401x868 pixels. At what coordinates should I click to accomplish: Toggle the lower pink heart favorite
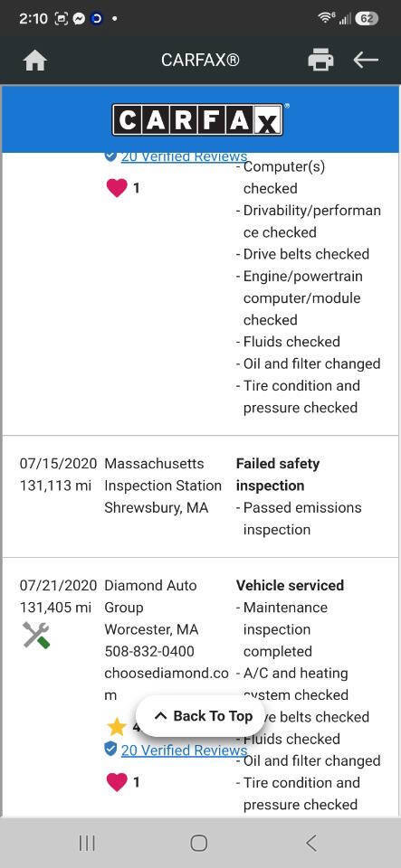point(116,782)
